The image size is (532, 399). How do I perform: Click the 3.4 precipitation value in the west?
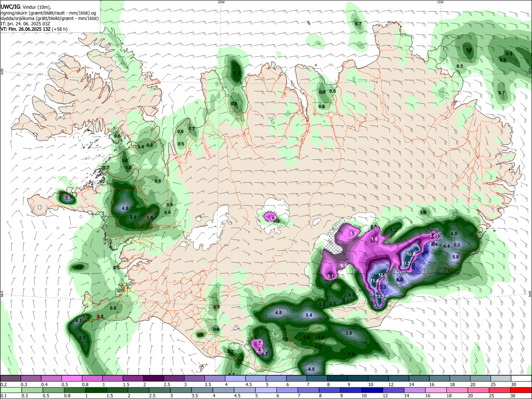click(150, 217)
